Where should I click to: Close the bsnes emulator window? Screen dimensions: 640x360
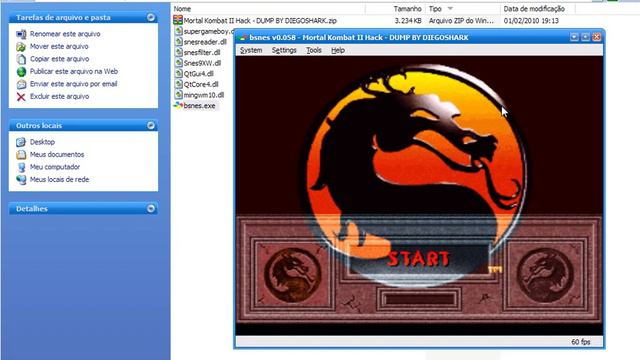point(597,37)
